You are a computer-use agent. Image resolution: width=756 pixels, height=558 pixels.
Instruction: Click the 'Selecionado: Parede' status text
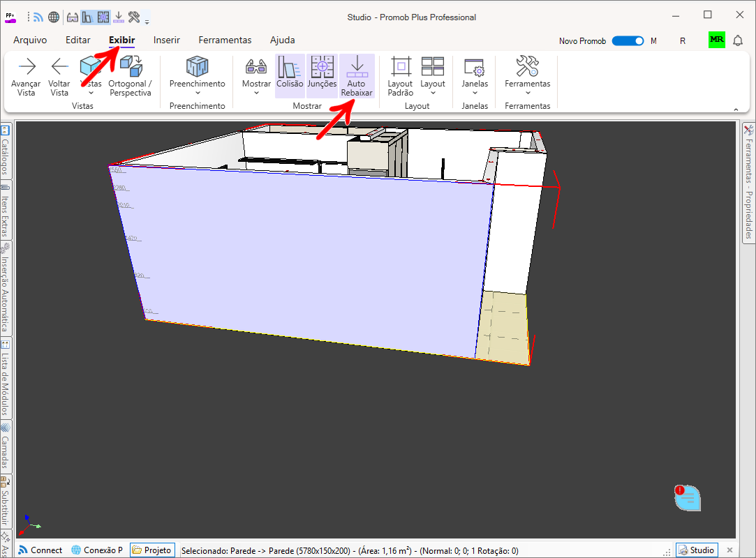coord(350,551)
